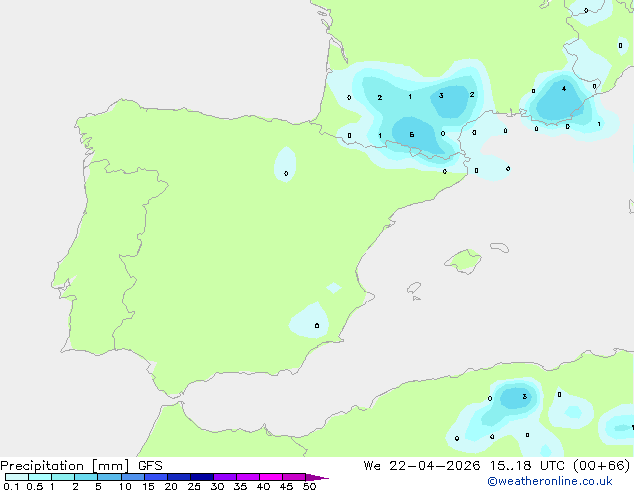Click the 25–30 mm navy legend swatch

tap(202, 477)
